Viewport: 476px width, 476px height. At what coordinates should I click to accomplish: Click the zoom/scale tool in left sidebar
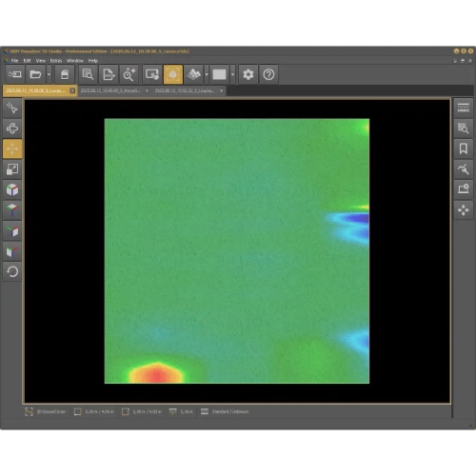12,169
